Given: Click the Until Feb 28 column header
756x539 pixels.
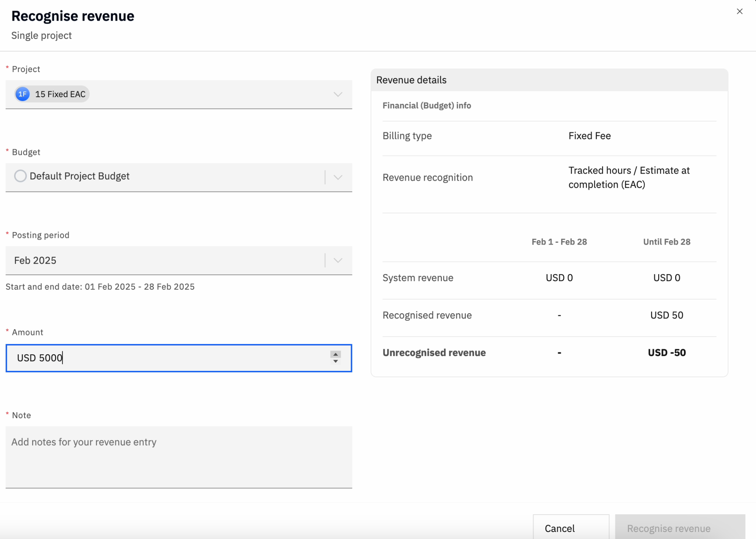Looking at the screenshot, I should (667, 242).
